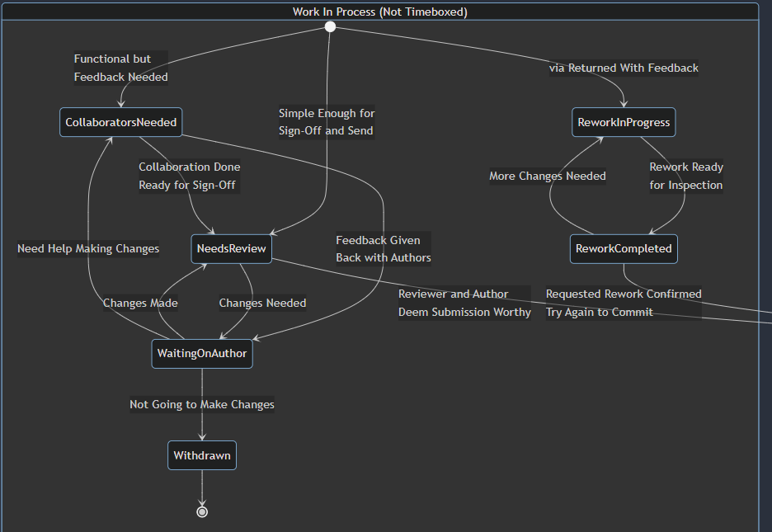Click the WaitingOnAuthor state box
Viewport: 772px width, 532px height.
point(202,353)
